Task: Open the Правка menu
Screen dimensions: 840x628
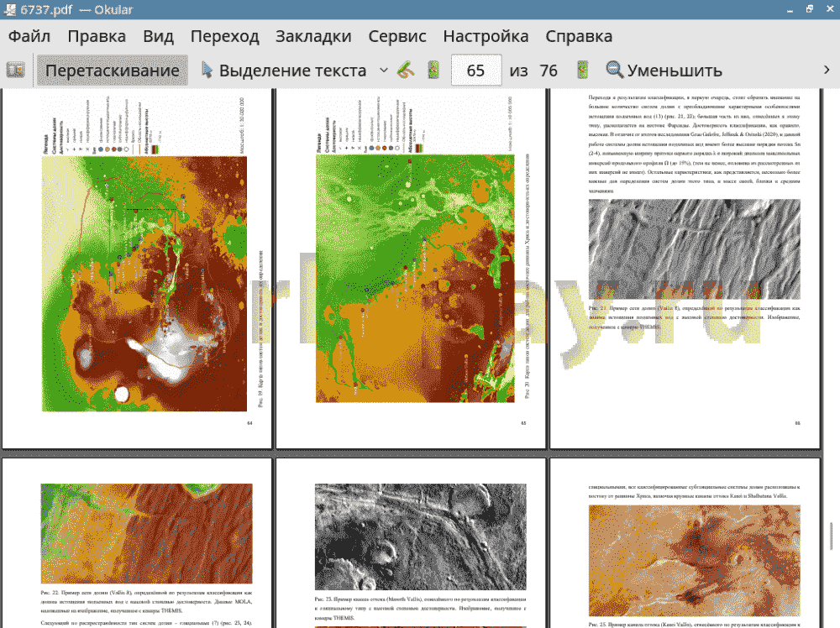Action: (97, 36)
